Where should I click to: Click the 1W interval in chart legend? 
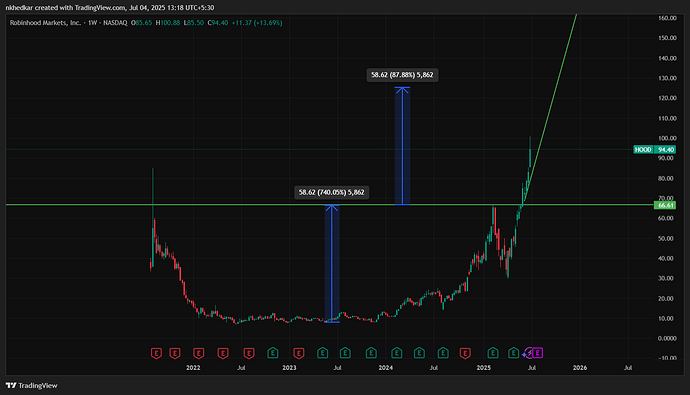92,22
